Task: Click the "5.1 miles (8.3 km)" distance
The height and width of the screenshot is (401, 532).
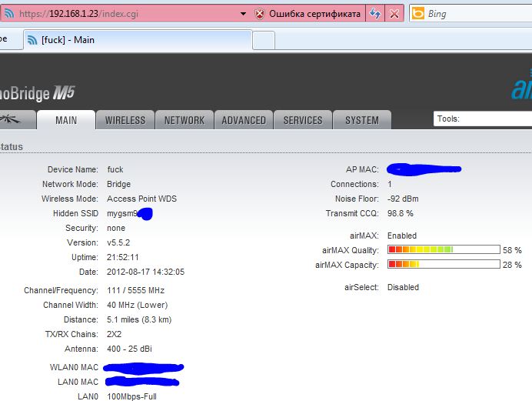Action: (x=139, y=320)
